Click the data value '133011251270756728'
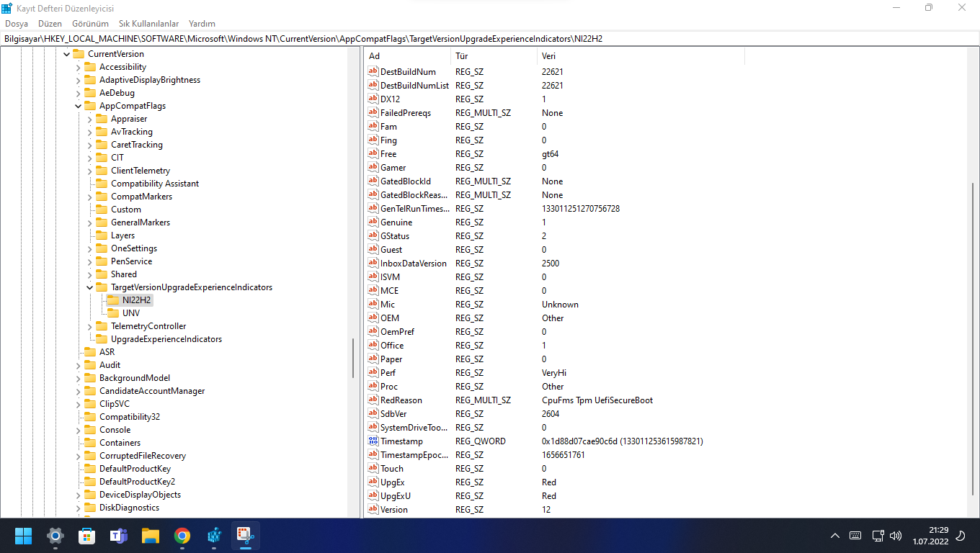980x553 pixels. click(581, 209)
